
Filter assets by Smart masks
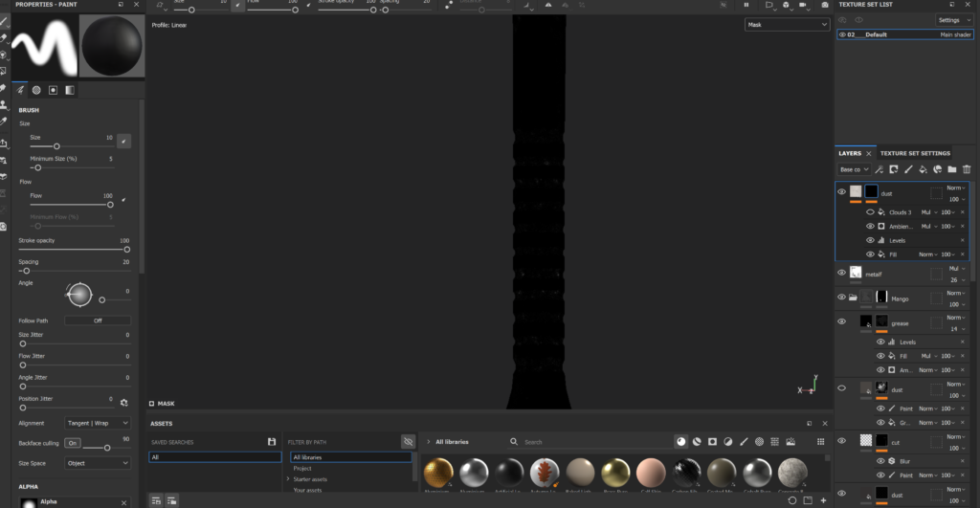pos(712,442)
